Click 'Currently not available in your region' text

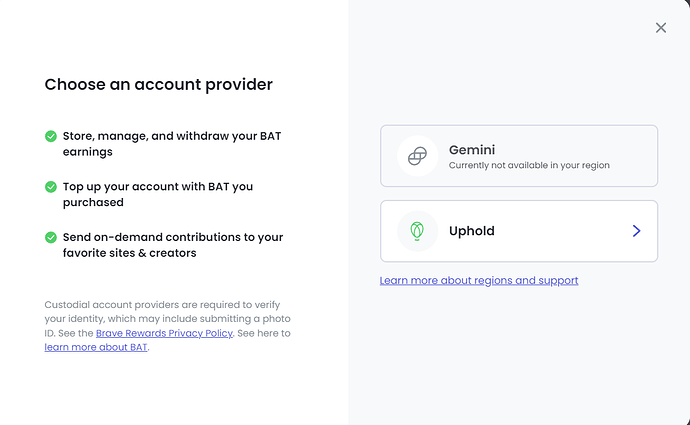529,165
